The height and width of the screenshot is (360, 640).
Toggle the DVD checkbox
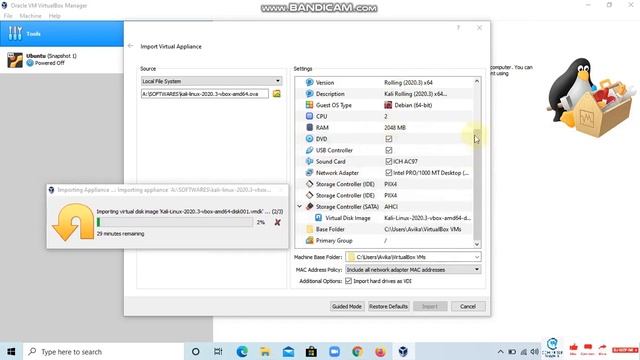pos(389,139)
